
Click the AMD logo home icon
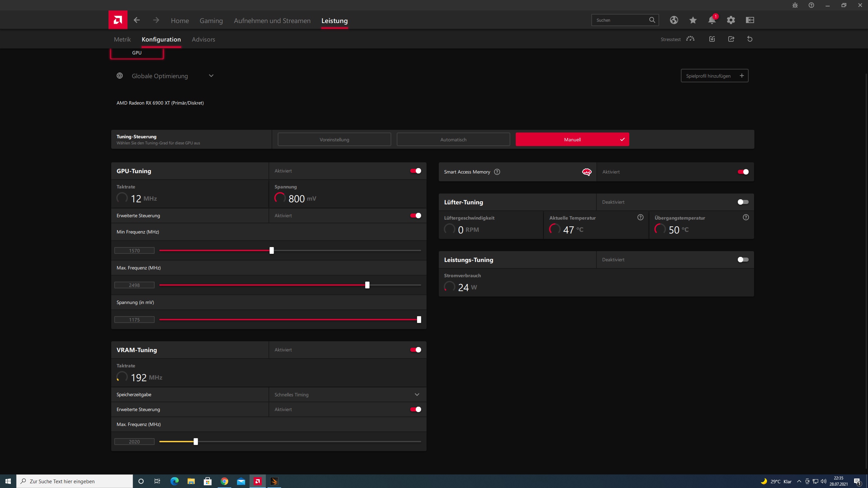click(118, 20)
